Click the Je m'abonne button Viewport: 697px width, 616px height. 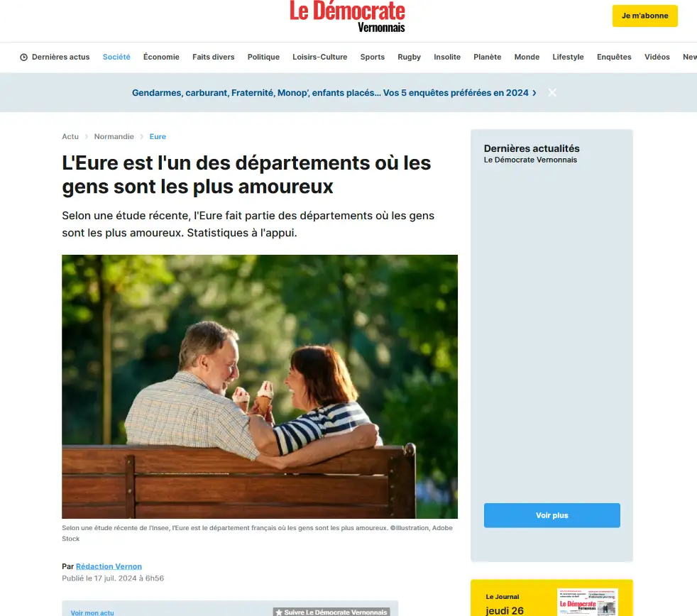pos(645,16)
